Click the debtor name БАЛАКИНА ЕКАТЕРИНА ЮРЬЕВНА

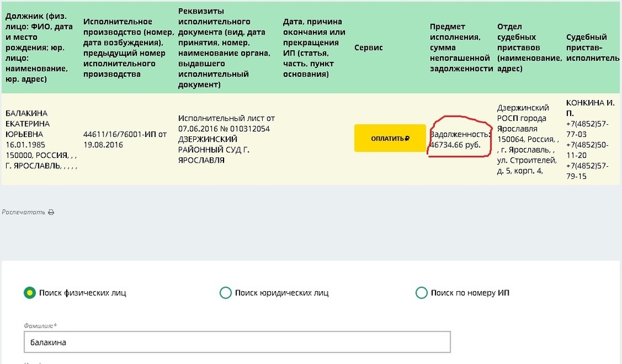pyautogui.click(x=28, y=124)
